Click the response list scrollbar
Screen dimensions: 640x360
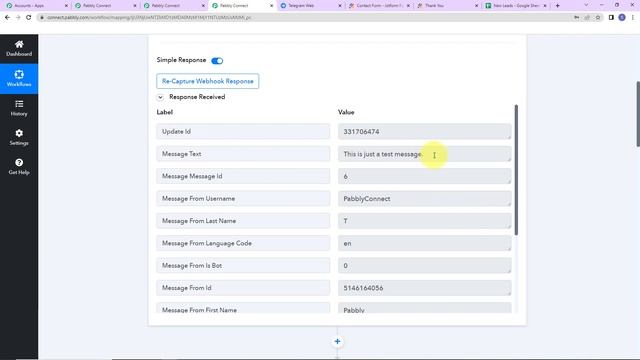click(516, 170)
